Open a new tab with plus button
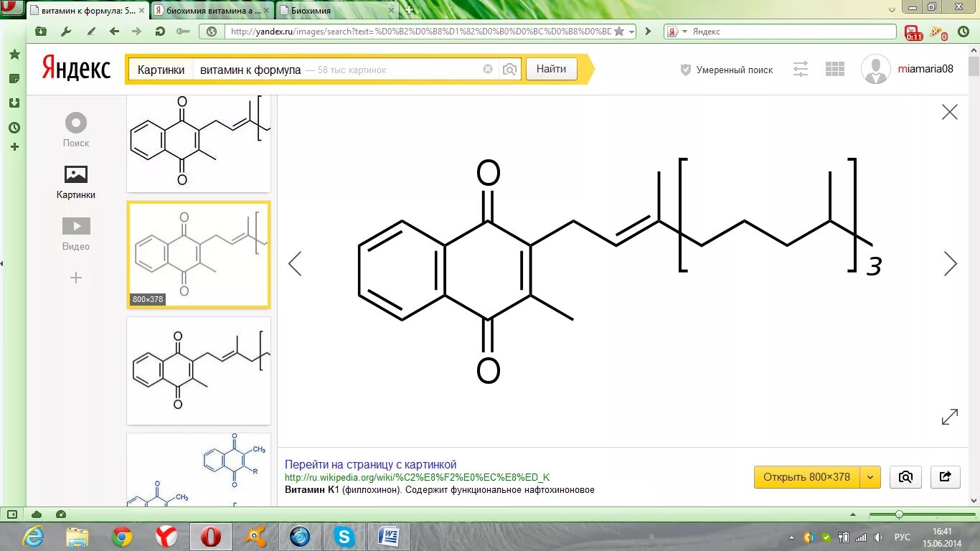The height and width of the screenshot is (551, 980). click(410, 10)
